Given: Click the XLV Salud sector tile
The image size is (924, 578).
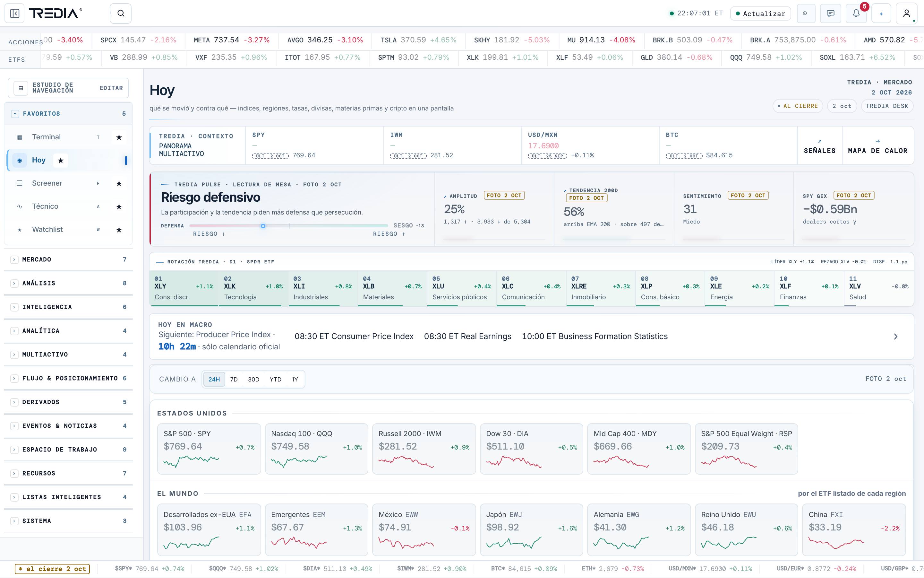Looking at the screenshot, I should pyautogui.click(x=878, y=288).
